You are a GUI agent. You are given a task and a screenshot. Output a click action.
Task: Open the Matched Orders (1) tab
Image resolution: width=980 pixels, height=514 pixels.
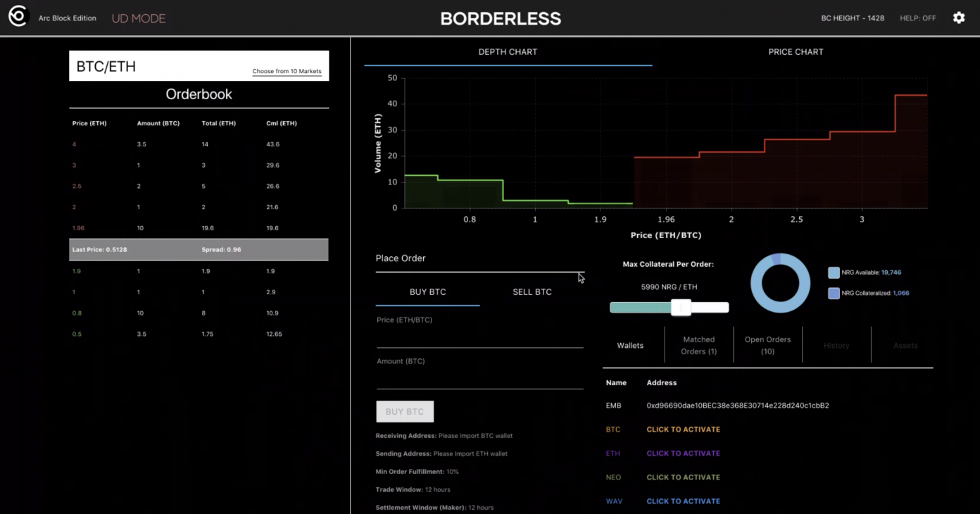(699, 345)
